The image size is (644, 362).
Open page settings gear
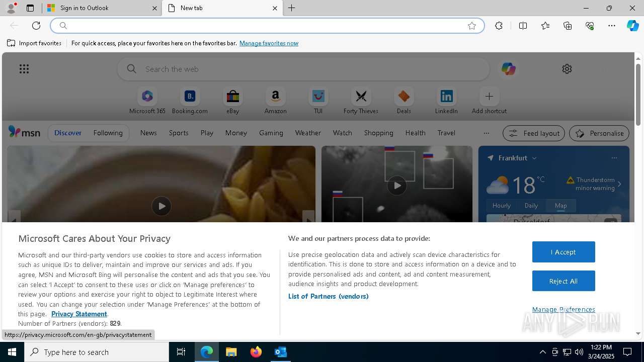[567, 69]
